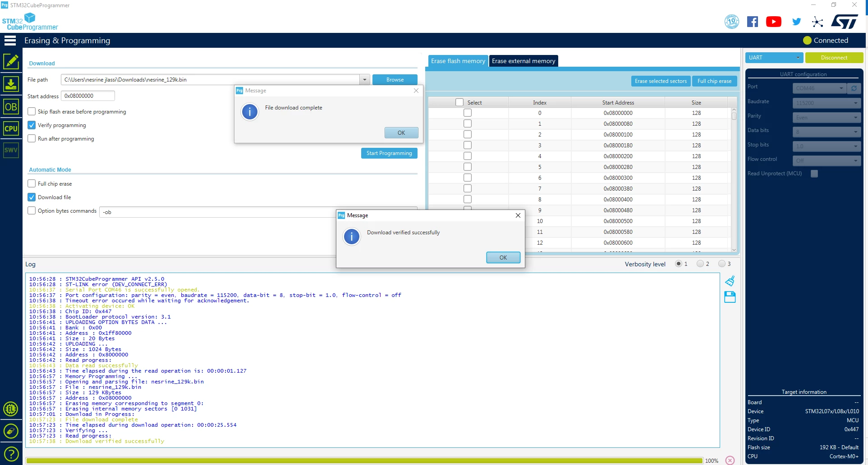Open the UART interface dropdown

[x=774, y=58]
